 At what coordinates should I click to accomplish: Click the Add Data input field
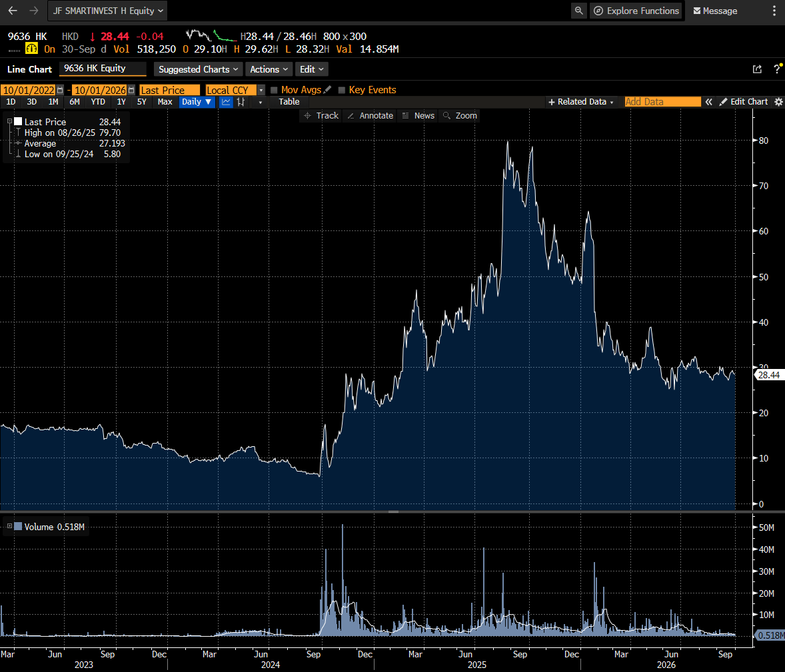point(663,102)
